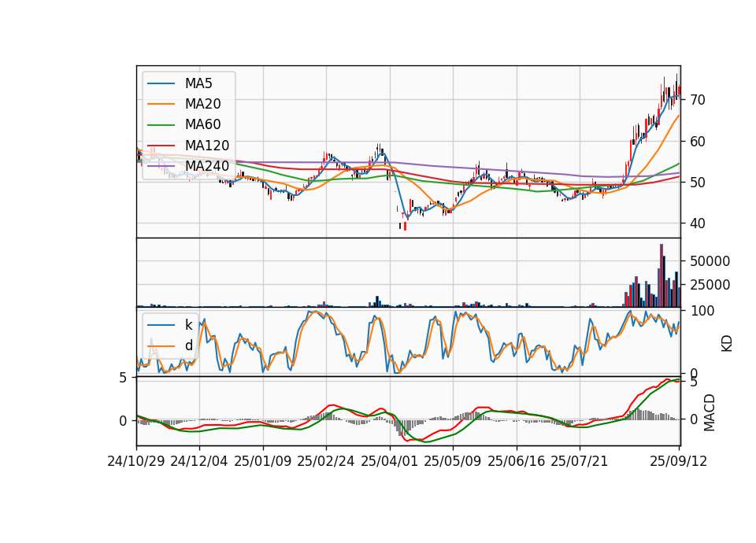
Task: Click the 25/02/24 date label
Action: tap(326, 461)
